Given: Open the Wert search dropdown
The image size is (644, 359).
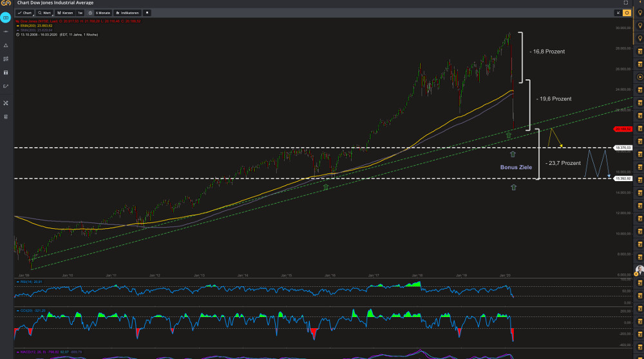Looking at the screenshot, I should click(x=44, y=13).
